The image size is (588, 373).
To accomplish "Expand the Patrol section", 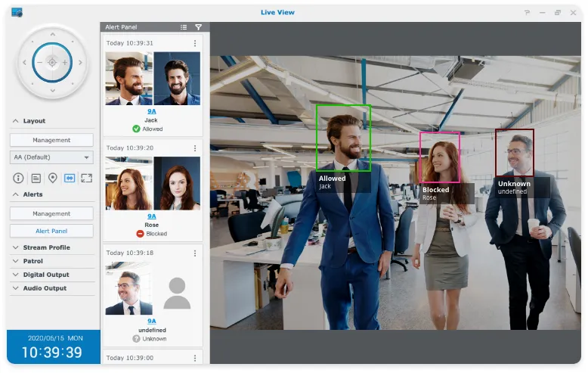I will pos(32,261).
